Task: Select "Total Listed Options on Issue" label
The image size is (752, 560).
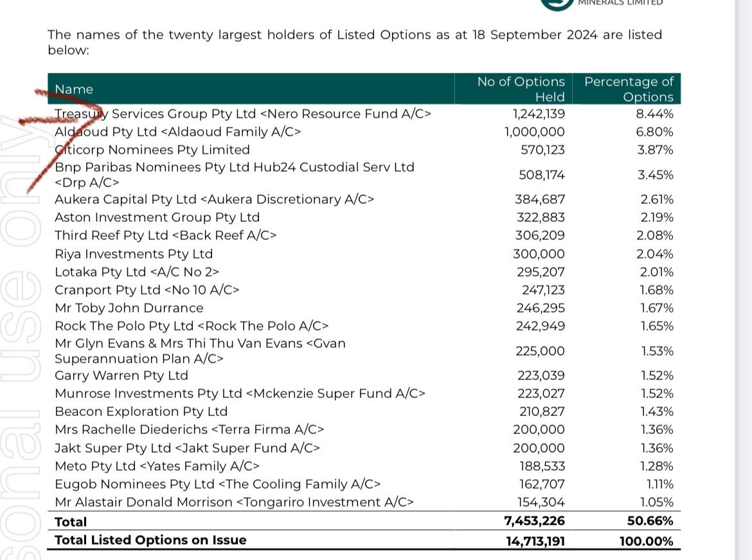Action: 150,540
